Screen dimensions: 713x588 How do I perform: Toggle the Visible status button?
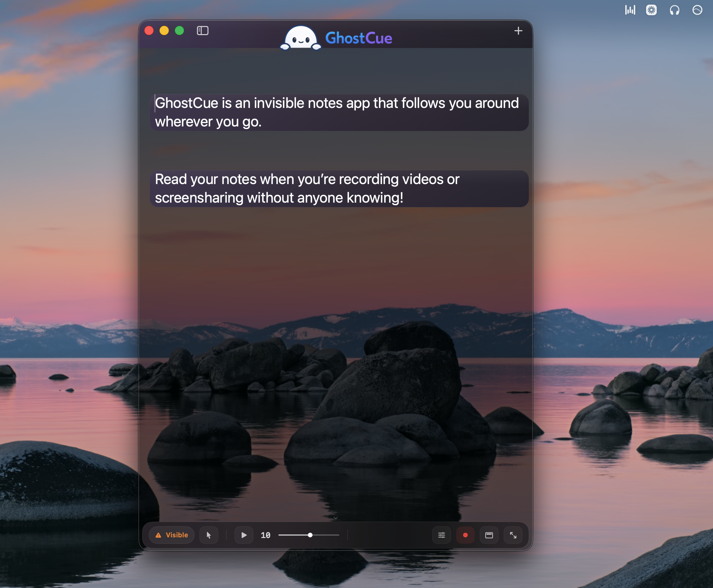[x=172, y=535]
